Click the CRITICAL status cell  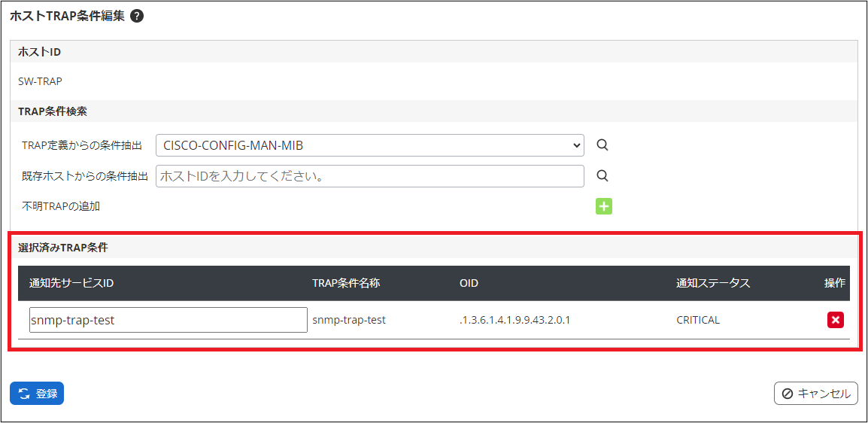click(x=698, y=320)
